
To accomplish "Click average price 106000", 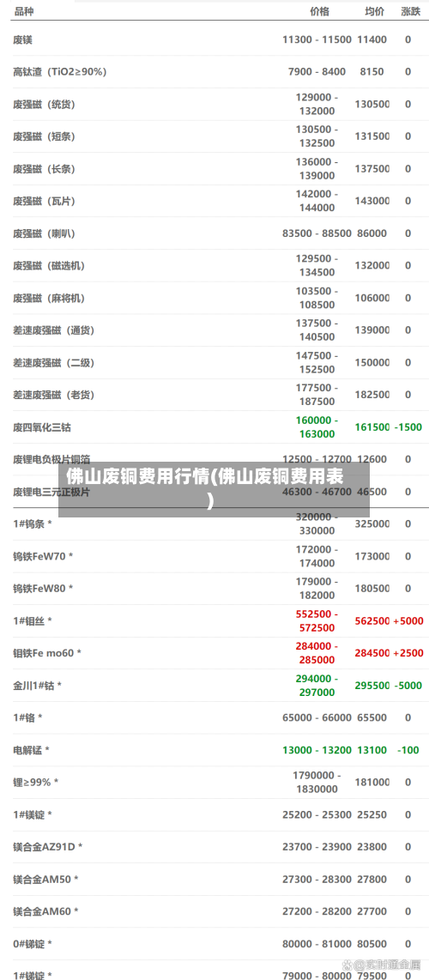I will click(372, 298).
